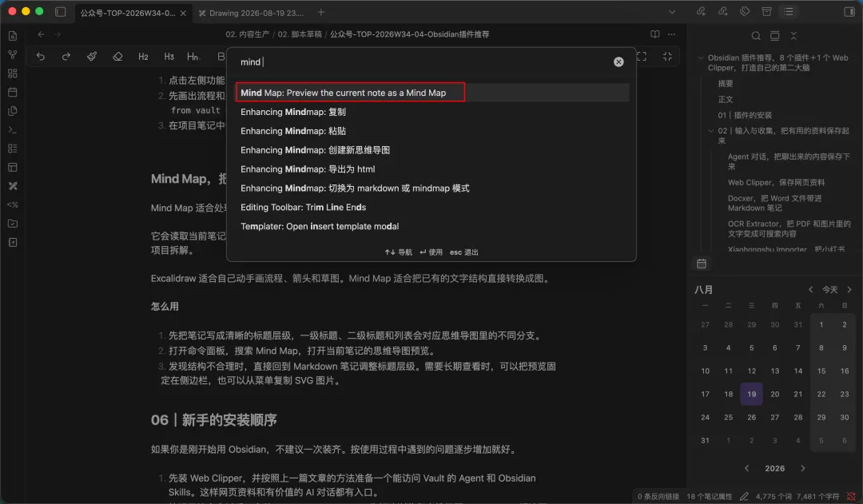
Task: Collapse the Obsidian 插件推荐 outline heading
Action: click(701, 58)
